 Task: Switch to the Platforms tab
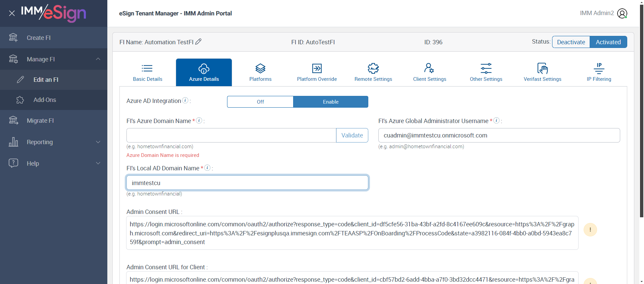click(x=261, y=72)
